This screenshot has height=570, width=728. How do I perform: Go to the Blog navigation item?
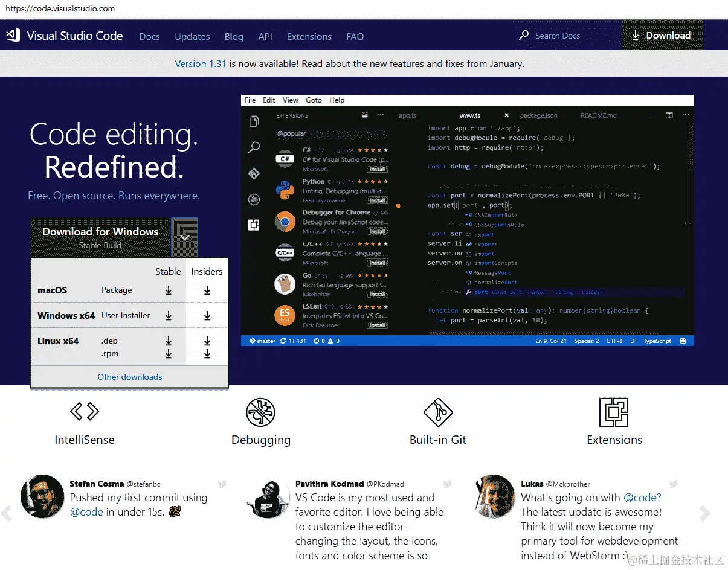234,36
